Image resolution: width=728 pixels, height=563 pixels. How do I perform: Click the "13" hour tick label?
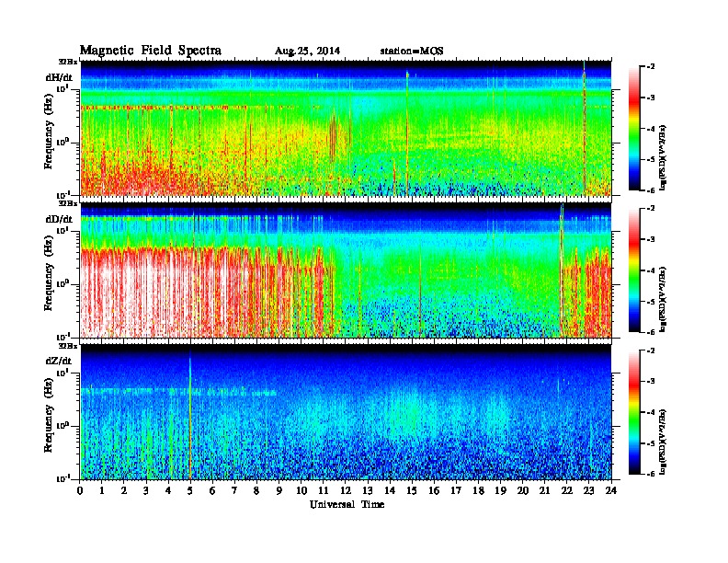tap(368, 491)
